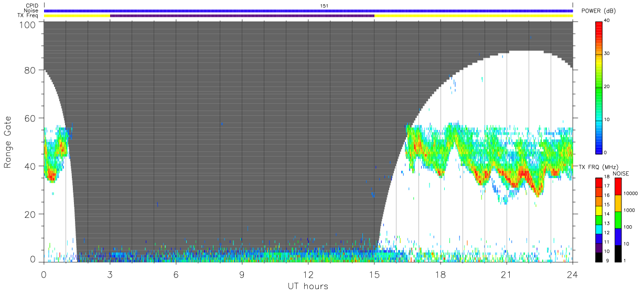Viewport: 644px width, 297px height.
Task: Click NOISE legend label '1000'
Action: (629, 210)
